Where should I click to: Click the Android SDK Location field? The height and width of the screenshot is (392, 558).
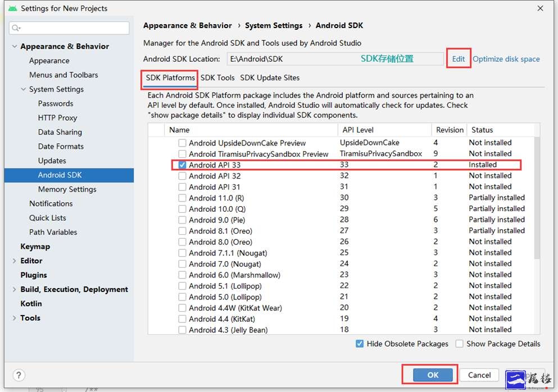click(335, 59)
